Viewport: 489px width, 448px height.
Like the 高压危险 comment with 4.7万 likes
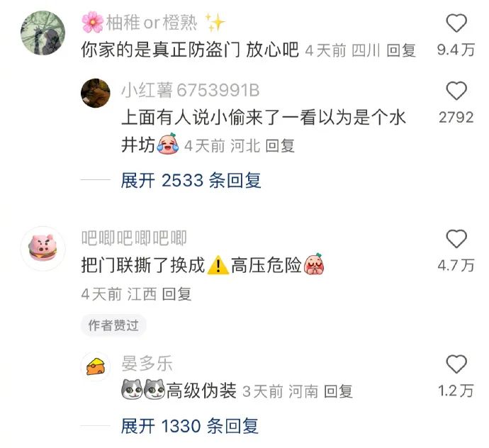[x=456, y=239]
